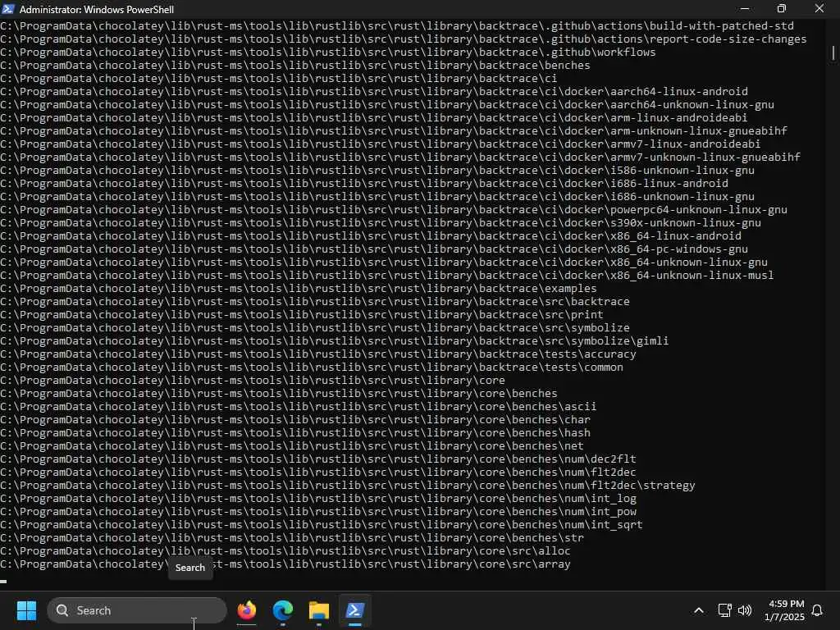Click the line ending in build-with-patched-std
Image resolution: width=840 pixels, height=630 pixels.
point(397,25)
